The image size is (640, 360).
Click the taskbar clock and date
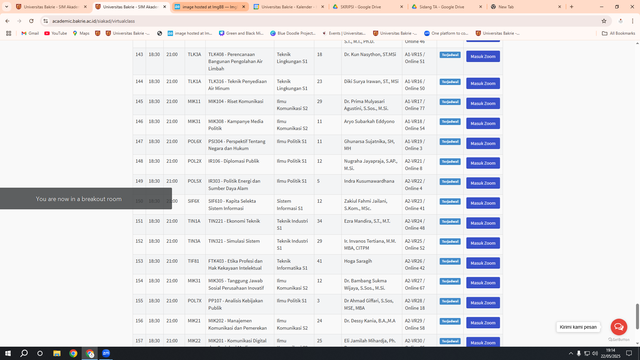pyautogui.click(x=610, y=353)
